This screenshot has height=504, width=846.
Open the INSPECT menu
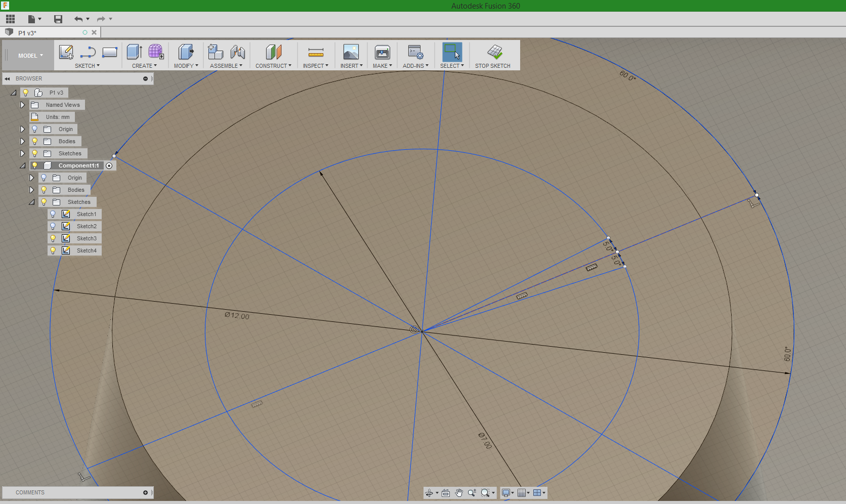pyautogui.click(x=316, y=66)
